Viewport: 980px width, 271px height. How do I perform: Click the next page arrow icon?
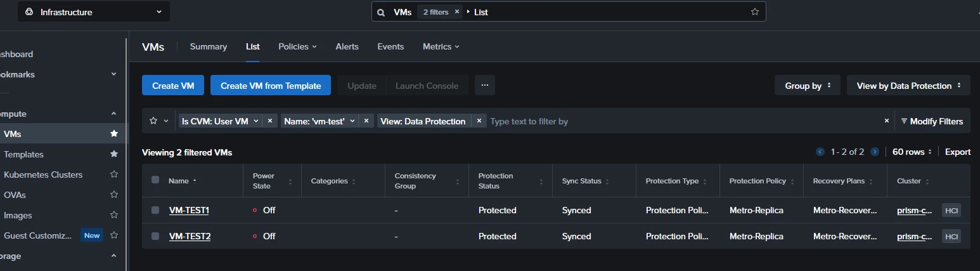tap(875, 152)
